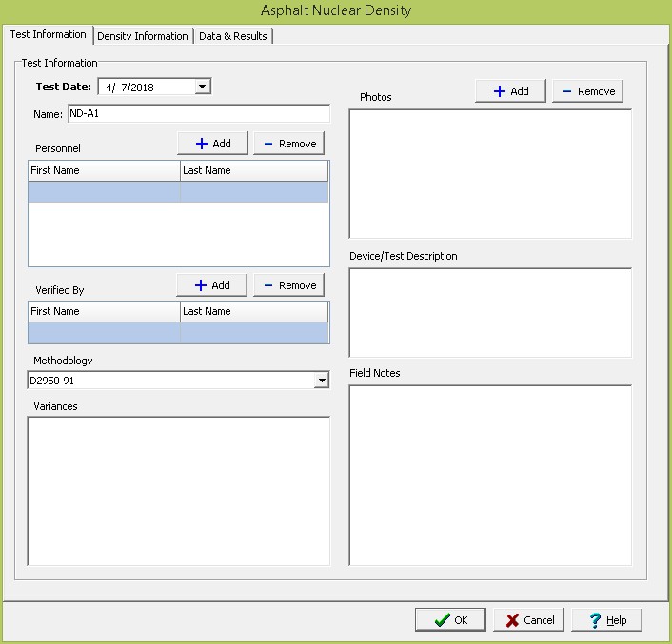Add a Verified By person
This screenshot has width=672, height=644.
pyautogui.click(x=211, y=285)
